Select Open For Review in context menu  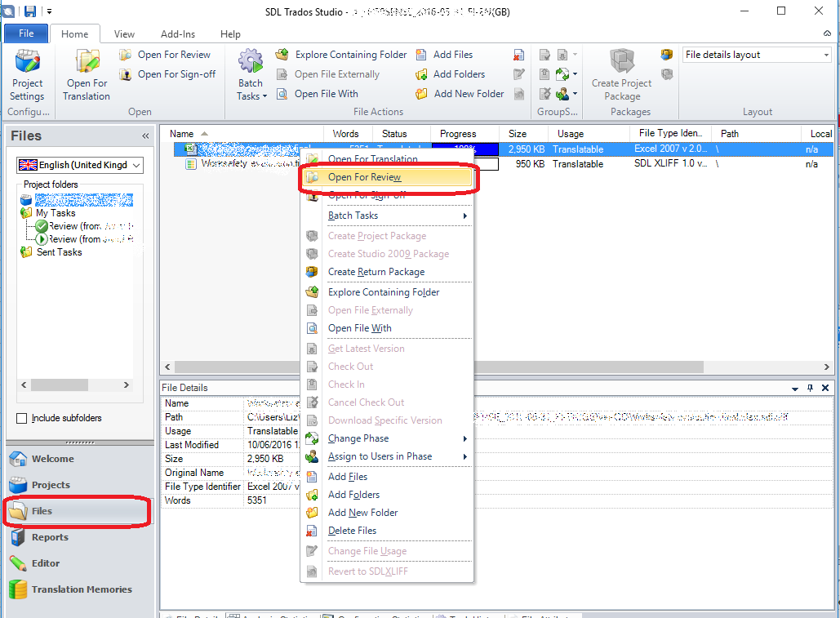[x=364, y=177]
